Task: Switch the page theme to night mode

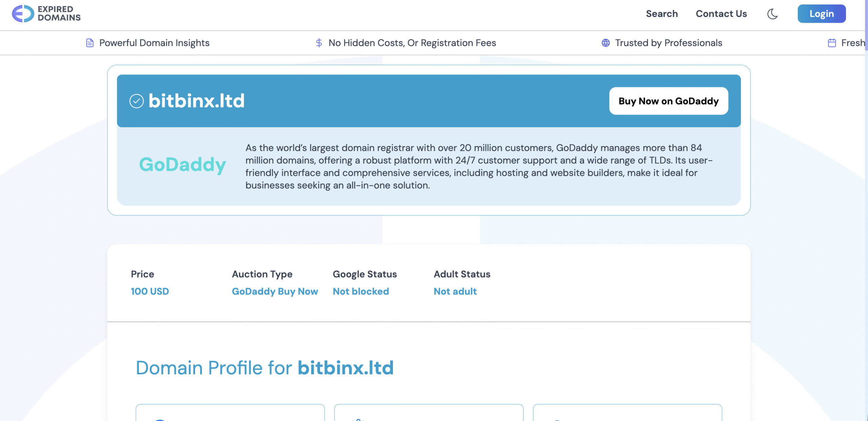Action: click(772, 14)
